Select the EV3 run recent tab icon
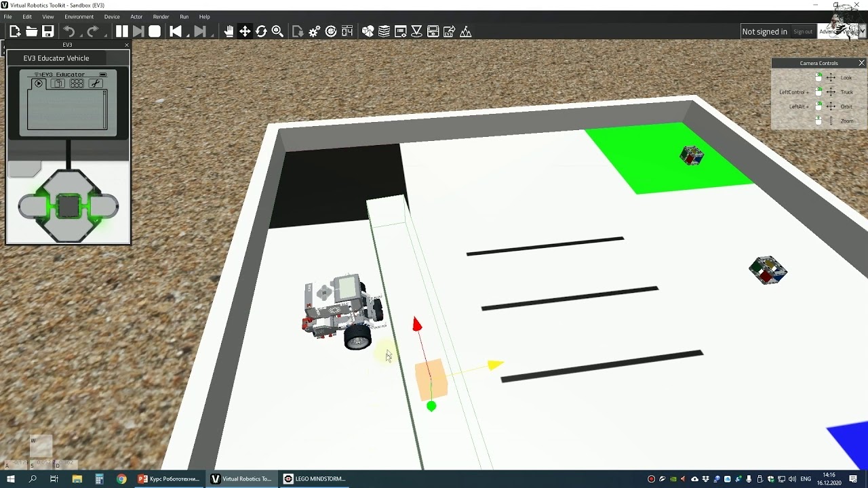 click(x=39, y=83)
